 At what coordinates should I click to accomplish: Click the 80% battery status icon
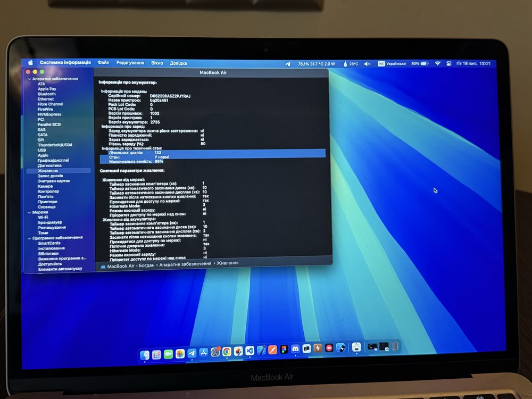click(x=420, y=63)
